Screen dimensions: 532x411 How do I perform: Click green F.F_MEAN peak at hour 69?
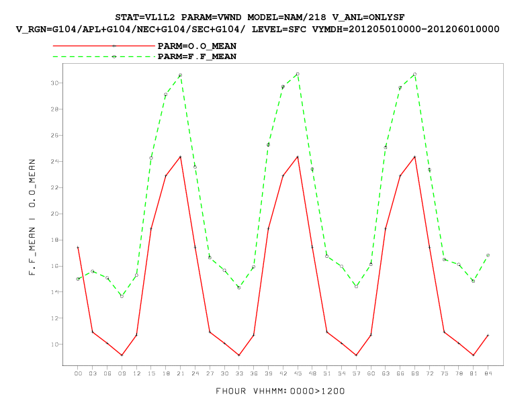(415, 75)
